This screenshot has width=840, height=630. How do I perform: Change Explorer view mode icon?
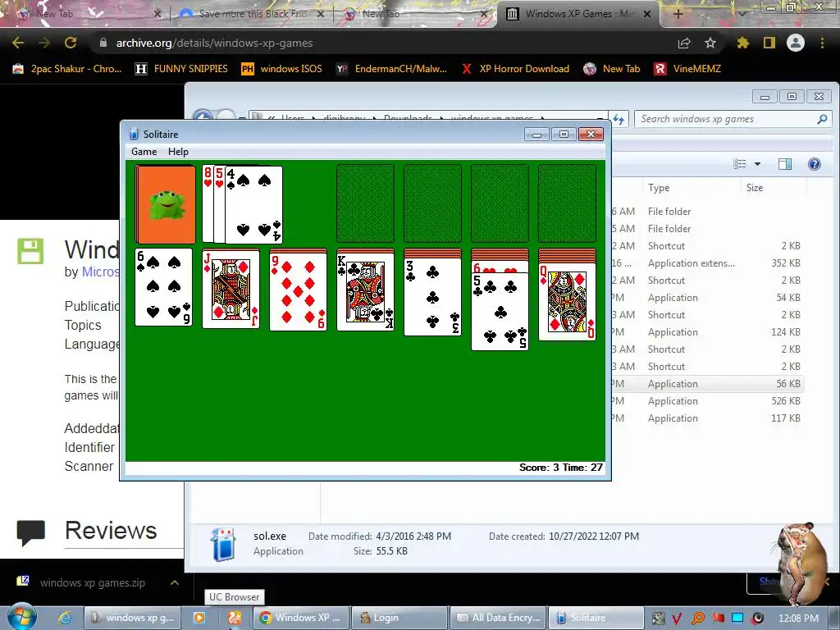tap(740, 164)
